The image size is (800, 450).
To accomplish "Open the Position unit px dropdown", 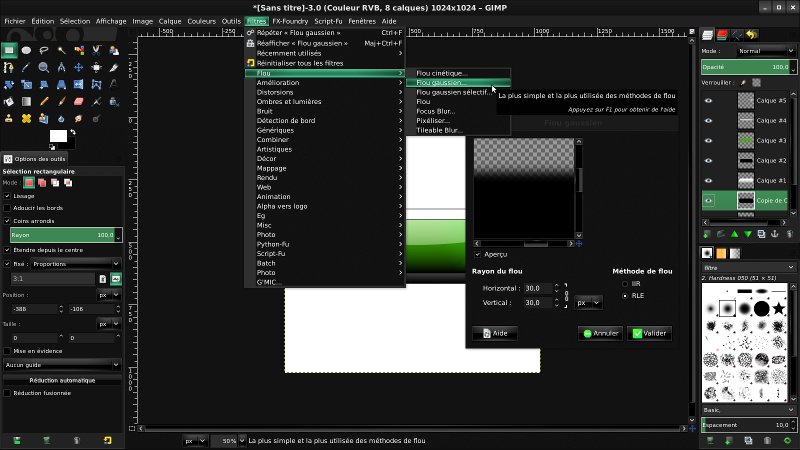I will [x=109, y=295].
